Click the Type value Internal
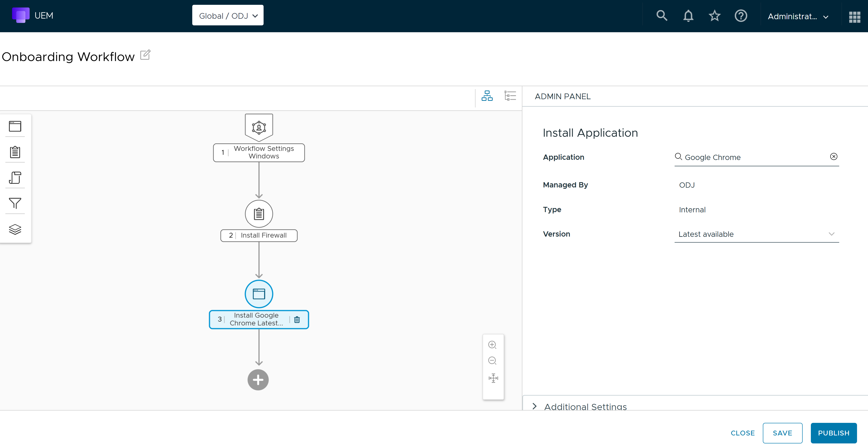Viewport: 868px width, 448px height. pyautogui.click(x=692, y=210)
